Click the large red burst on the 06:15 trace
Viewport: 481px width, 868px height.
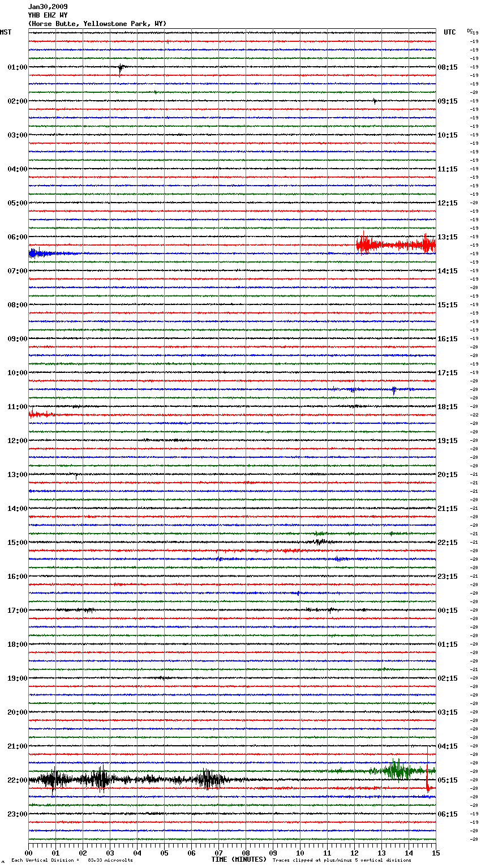point(396,245)
